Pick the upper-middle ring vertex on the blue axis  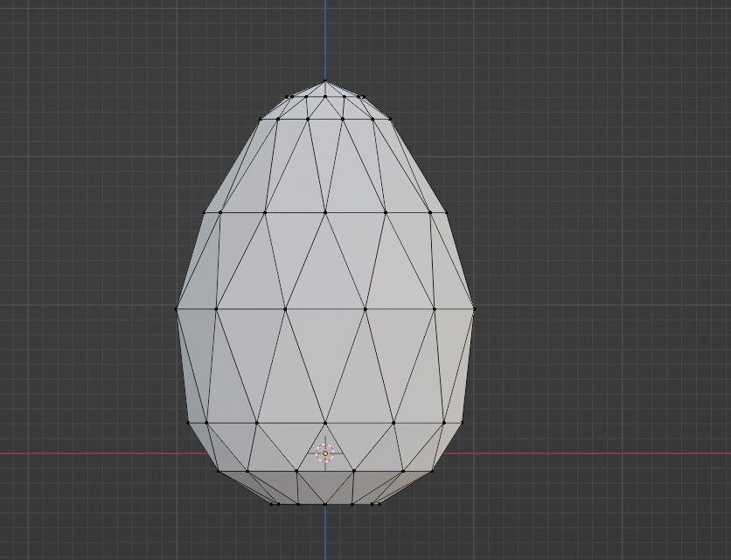coord(325,211)
